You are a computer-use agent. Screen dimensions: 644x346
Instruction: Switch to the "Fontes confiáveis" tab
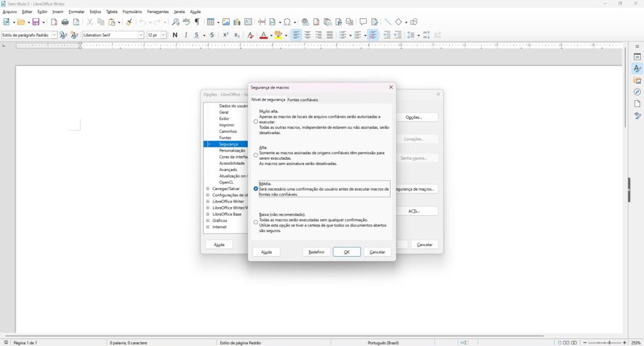(x=303, y=99)
